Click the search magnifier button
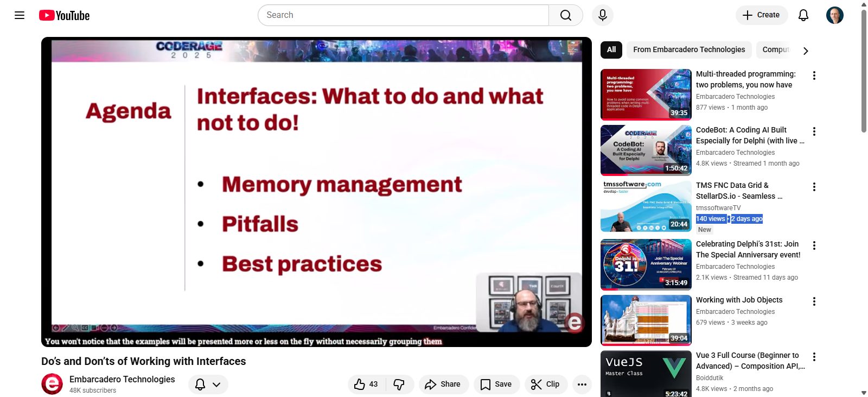This screenshot has height=397, width=868. (566, 15)
